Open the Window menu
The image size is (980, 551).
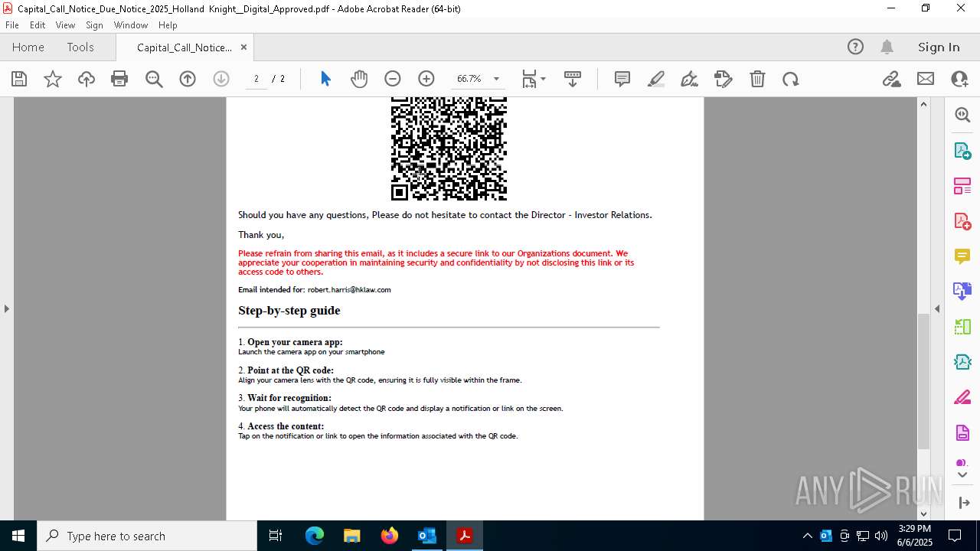[131, 24]
